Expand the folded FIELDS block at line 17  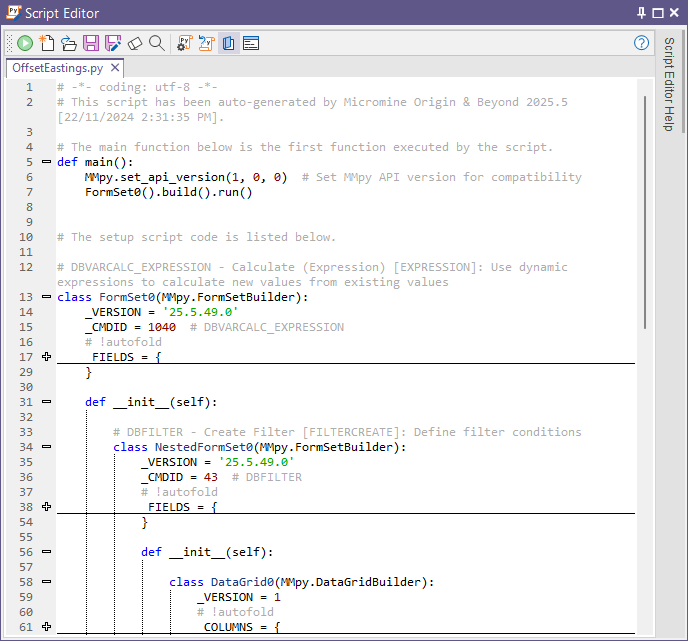tap(47, 357)
